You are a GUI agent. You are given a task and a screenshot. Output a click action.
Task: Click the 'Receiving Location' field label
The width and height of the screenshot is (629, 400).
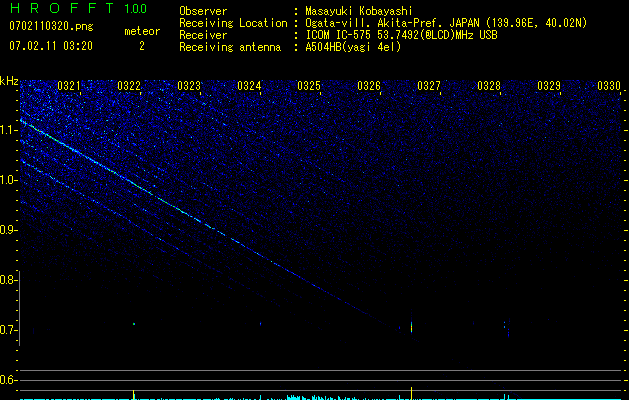coord(233,23)
